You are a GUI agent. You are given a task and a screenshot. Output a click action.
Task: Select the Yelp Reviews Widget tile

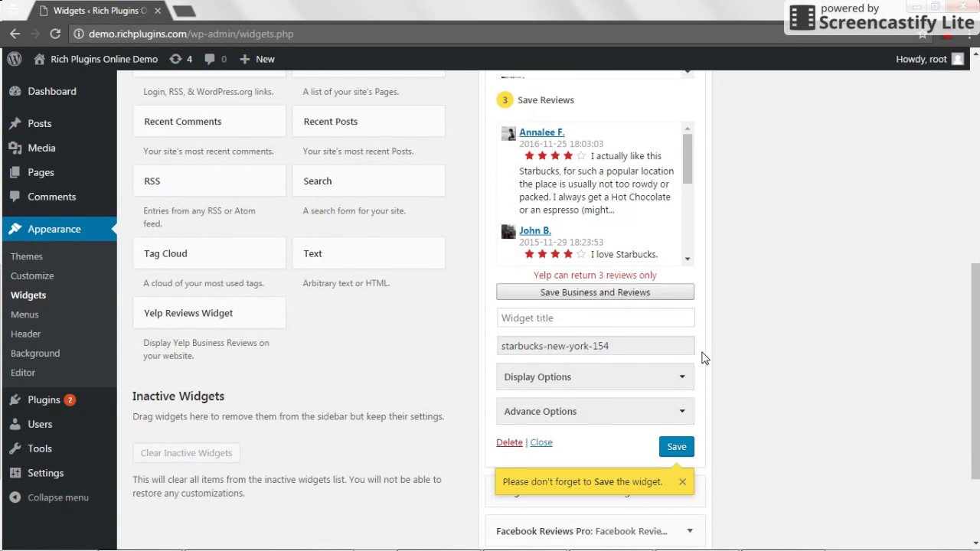coord(209,313)
